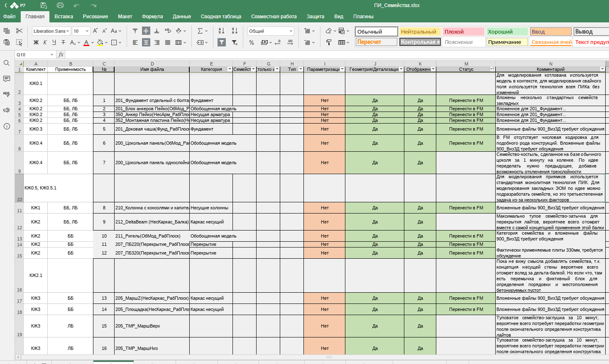This screenshot has height=364, width=609.
Task: Click the Paste icon
Action: [7, 42]
